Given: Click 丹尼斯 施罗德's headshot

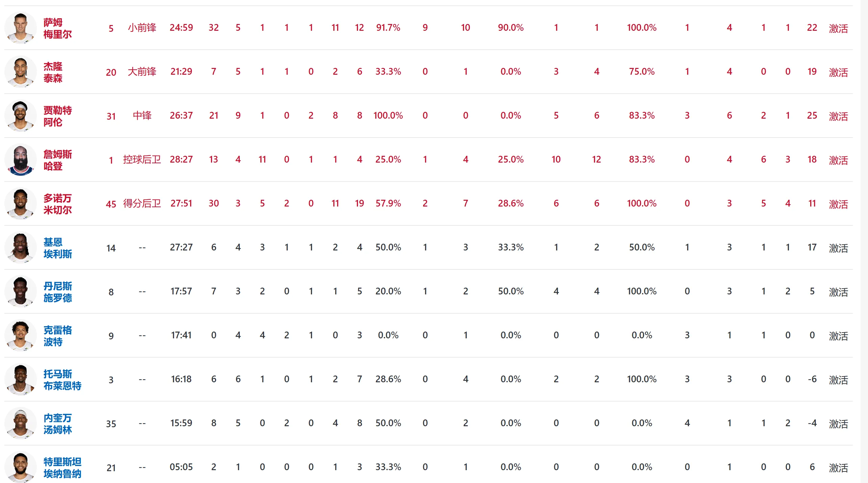Looking at the screenshot, I should (20, 291).
